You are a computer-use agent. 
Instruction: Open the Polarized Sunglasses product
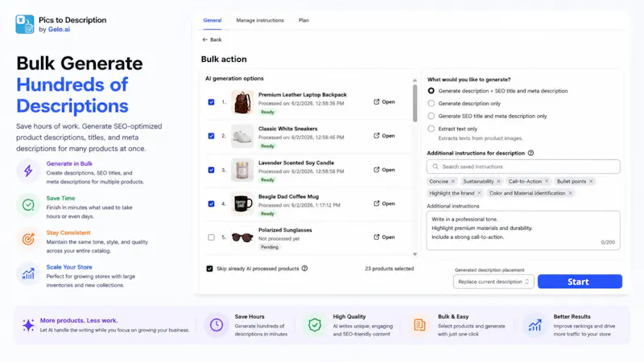385,237
